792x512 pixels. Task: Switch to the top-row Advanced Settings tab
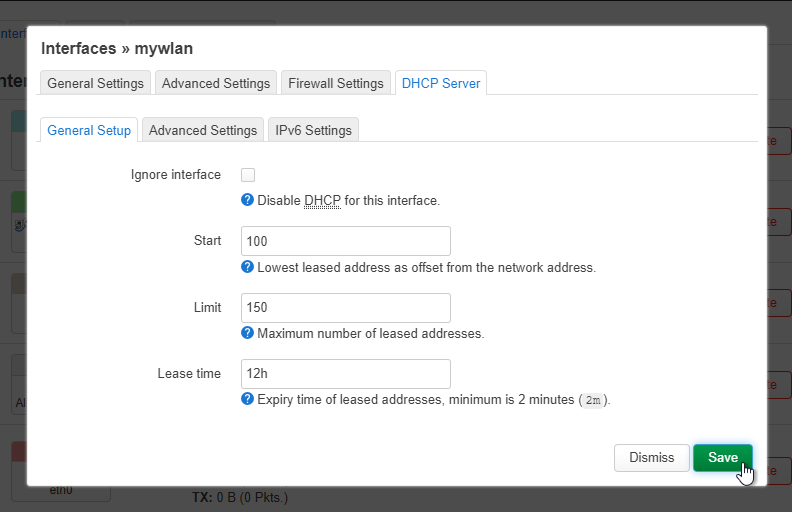216,83
